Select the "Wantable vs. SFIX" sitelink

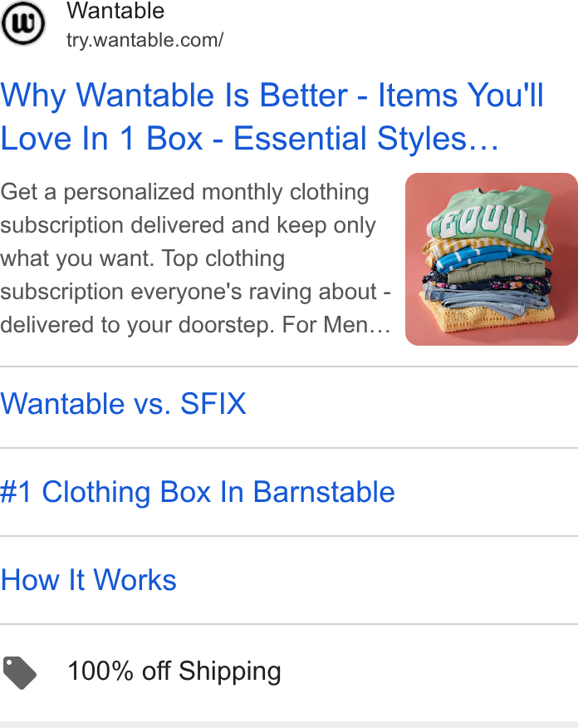coord(123,403)
